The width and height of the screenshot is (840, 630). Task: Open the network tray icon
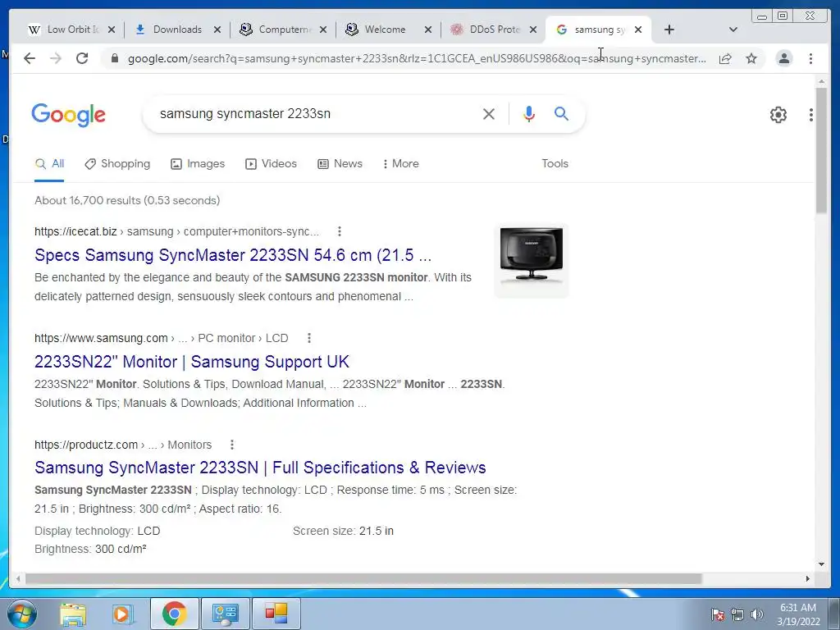[x=737, y=614]
